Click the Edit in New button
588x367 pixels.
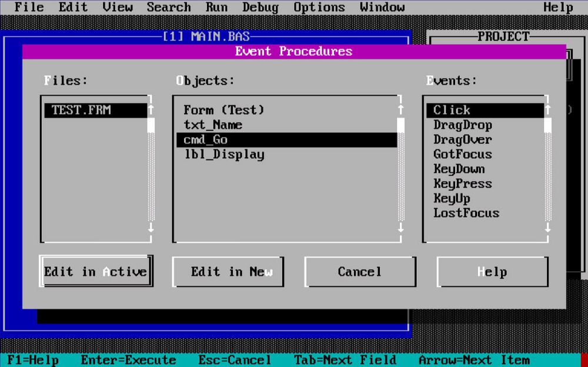click(228, 271)
